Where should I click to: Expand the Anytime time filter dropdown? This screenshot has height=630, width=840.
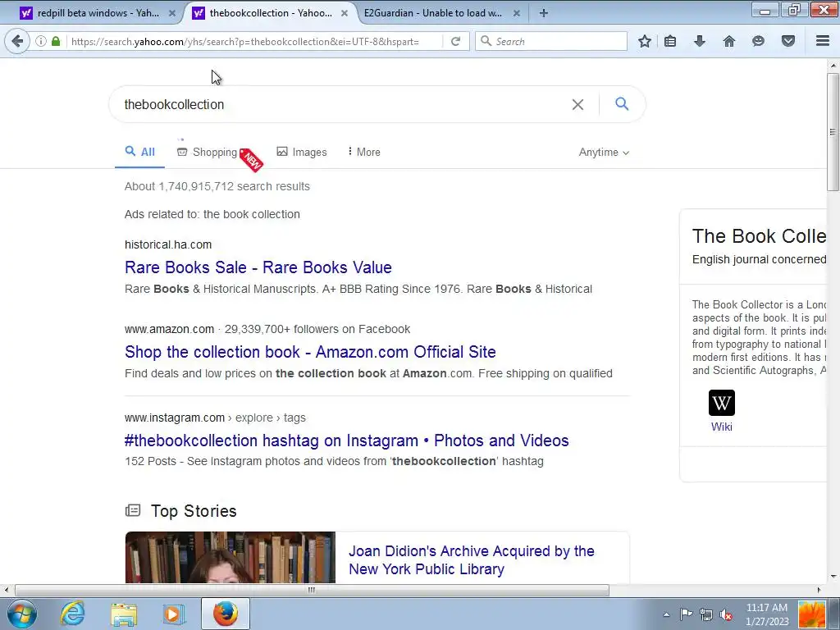pyautogui.click(x=604, y=152)
